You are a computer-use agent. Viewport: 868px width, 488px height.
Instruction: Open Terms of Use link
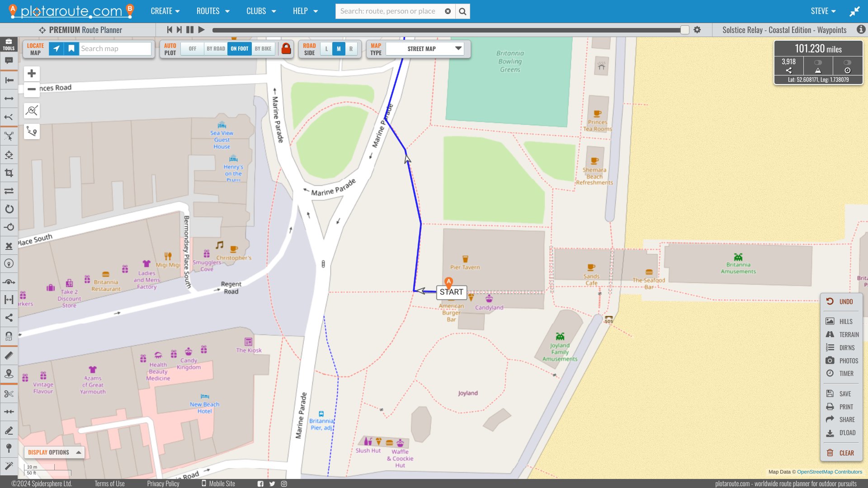point(109,483)
